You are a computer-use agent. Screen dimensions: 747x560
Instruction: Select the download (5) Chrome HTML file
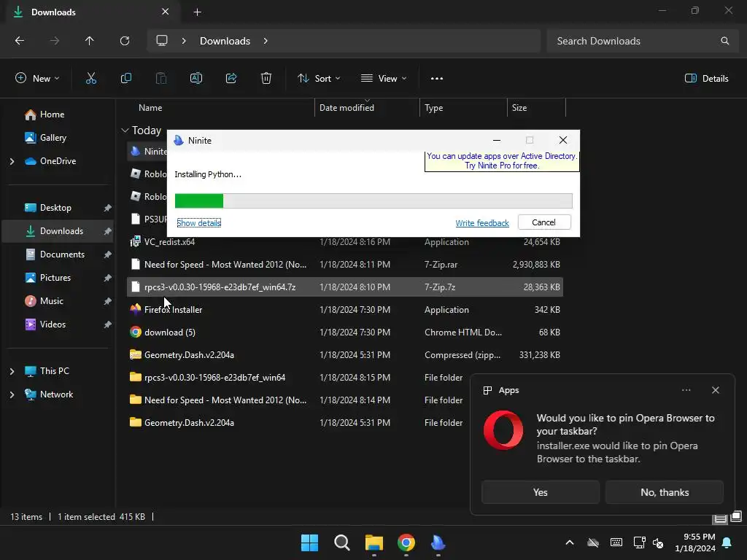(x=345, y=332)
